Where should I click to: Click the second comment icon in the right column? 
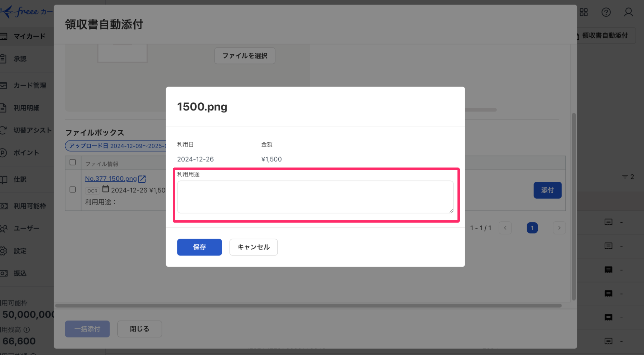608,246
